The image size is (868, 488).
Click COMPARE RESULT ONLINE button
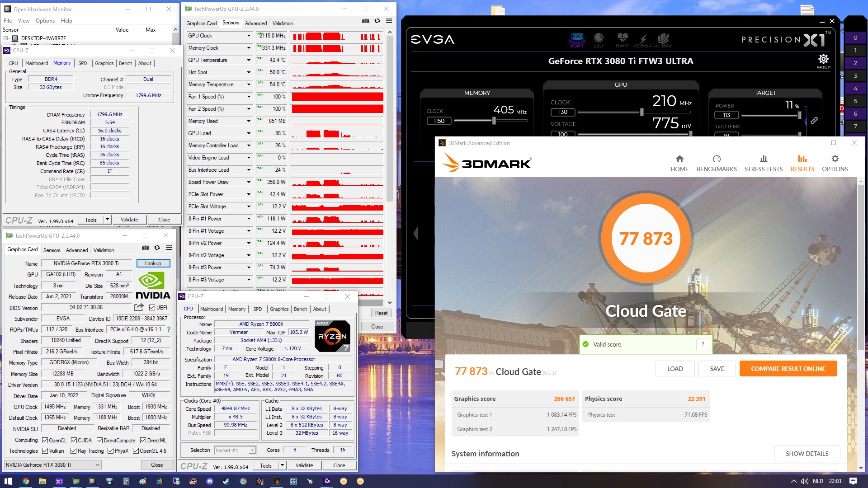(x=788, y=369)
